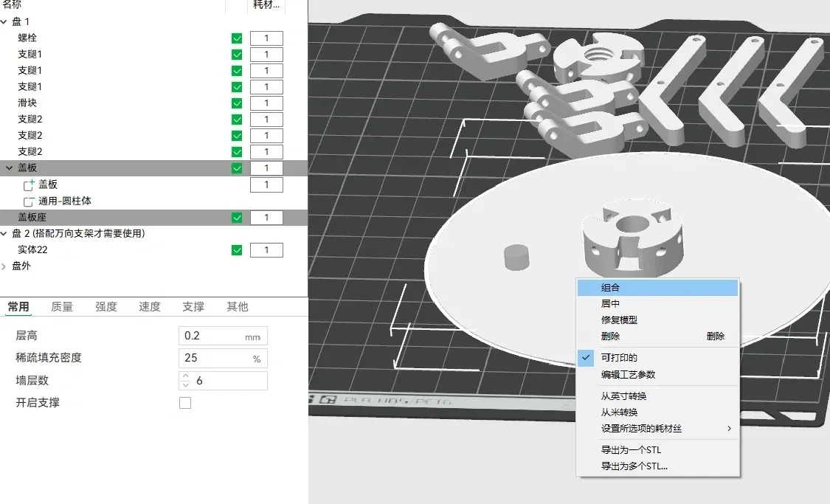Click the add-part icon beside child 盖板
This screenshot has height=504, width=830.
[x=29, y=184]
